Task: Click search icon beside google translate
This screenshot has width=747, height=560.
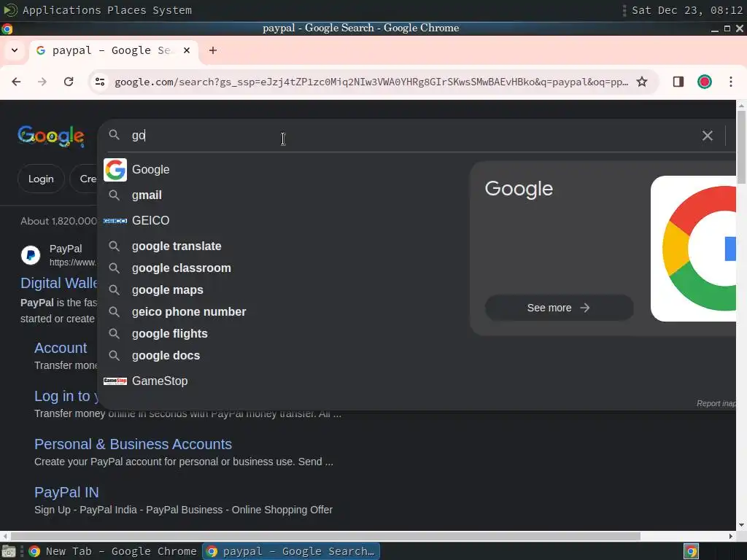Action: [x=114, y=246]
